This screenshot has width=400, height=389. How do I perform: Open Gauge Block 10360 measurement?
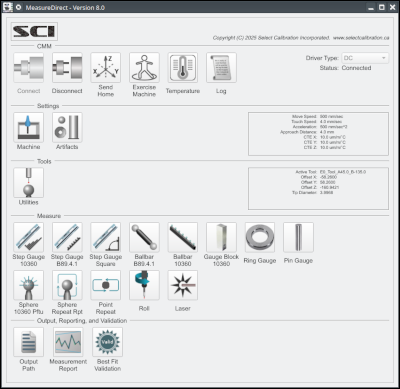coord(221,237)
